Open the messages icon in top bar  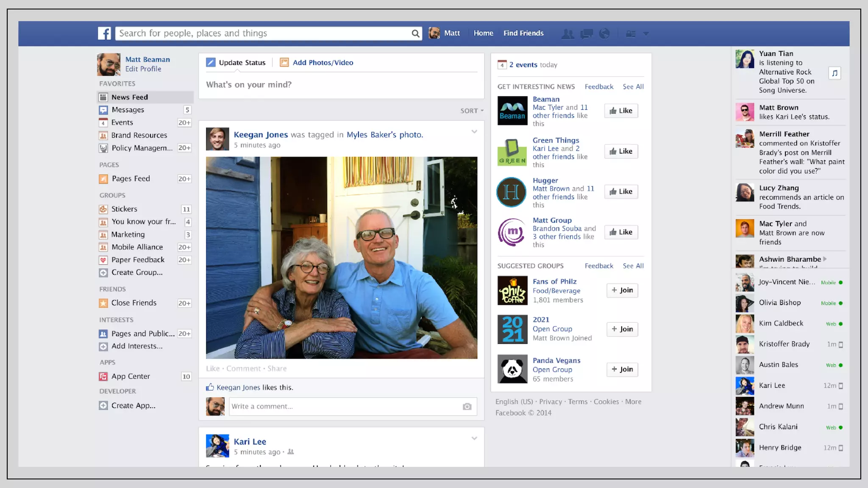587,34
